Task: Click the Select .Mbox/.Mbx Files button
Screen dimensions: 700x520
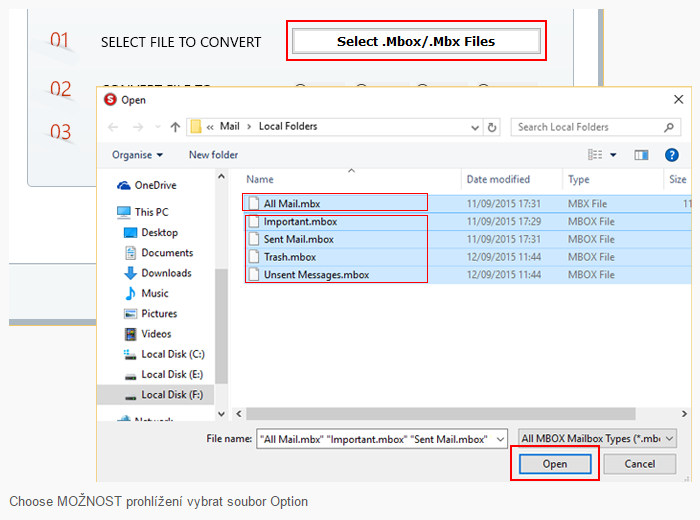Action: pyautogui.click(x=416, y=42)
